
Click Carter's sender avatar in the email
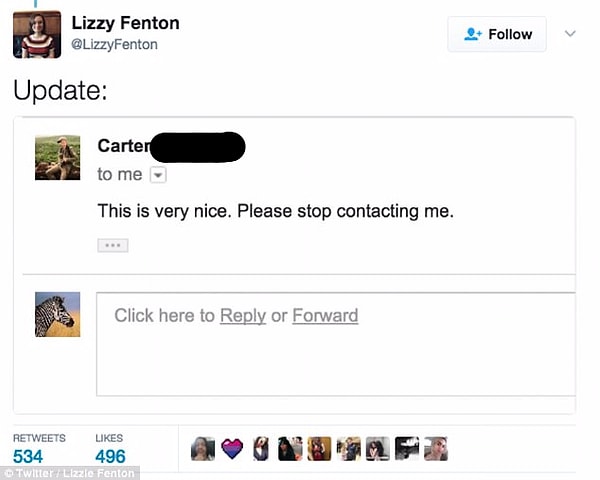tap(57, 157)
